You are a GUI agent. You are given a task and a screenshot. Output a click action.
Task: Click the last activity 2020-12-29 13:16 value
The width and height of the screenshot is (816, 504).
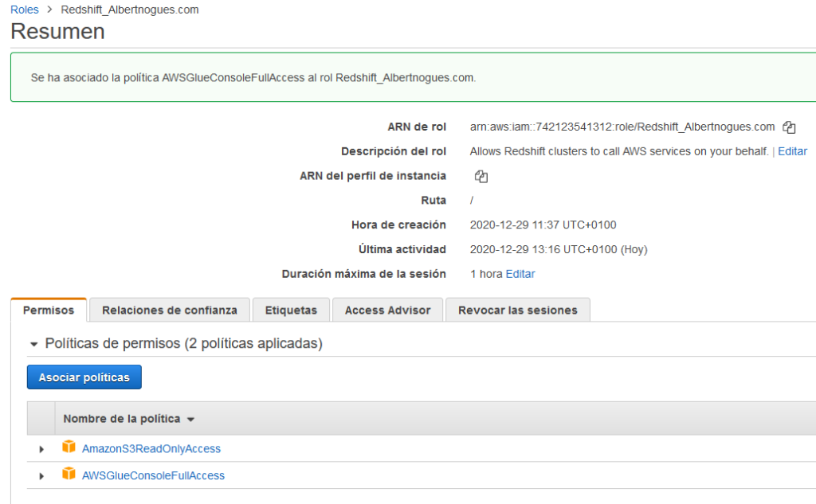pyautogui.click(x=559, y=250)
